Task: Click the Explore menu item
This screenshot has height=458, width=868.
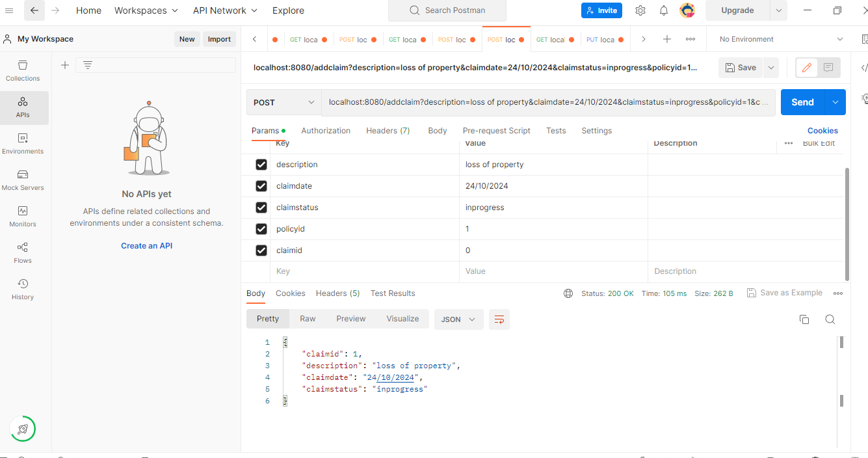Action: (288, 10)
